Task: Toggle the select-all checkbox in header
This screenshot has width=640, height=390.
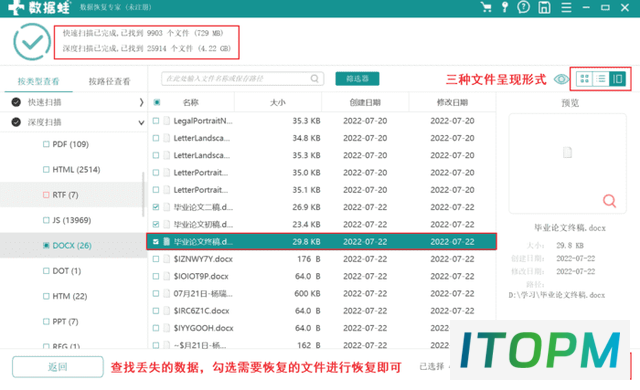Action: [x=157, y=102]
